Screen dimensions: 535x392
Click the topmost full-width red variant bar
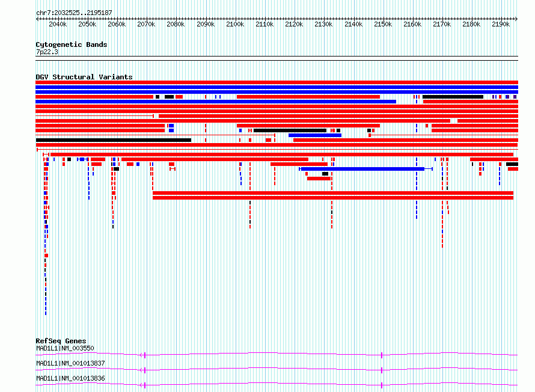click(277, 82)
